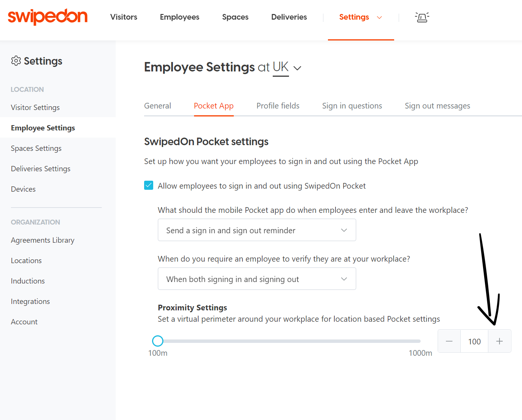Open the mobile Pocket app behavior dropdown
Screen dimensions: 522x420
click(257, 230)
